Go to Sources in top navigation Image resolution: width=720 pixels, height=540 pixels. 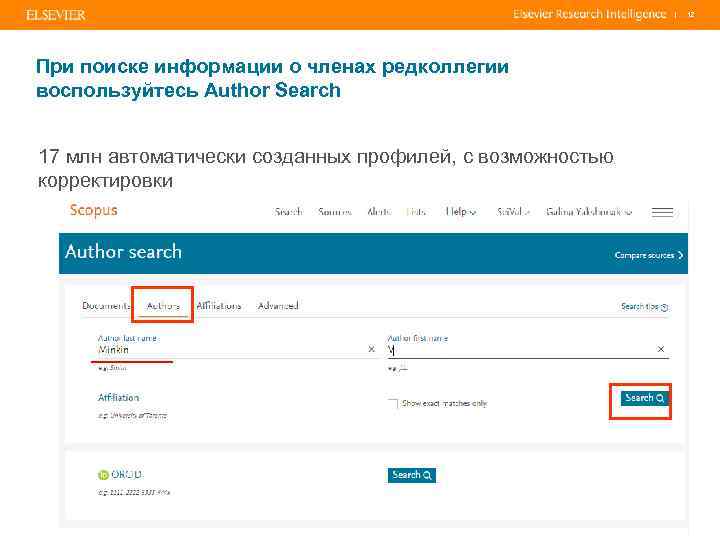tap(335, 212)
